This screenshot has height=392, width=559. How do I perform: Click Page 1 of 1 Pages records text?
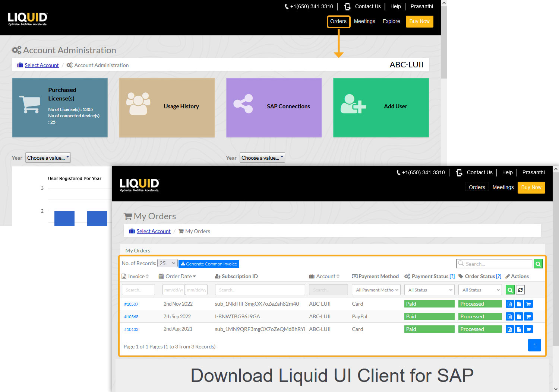pyautogui.click(x=170, y=347)
